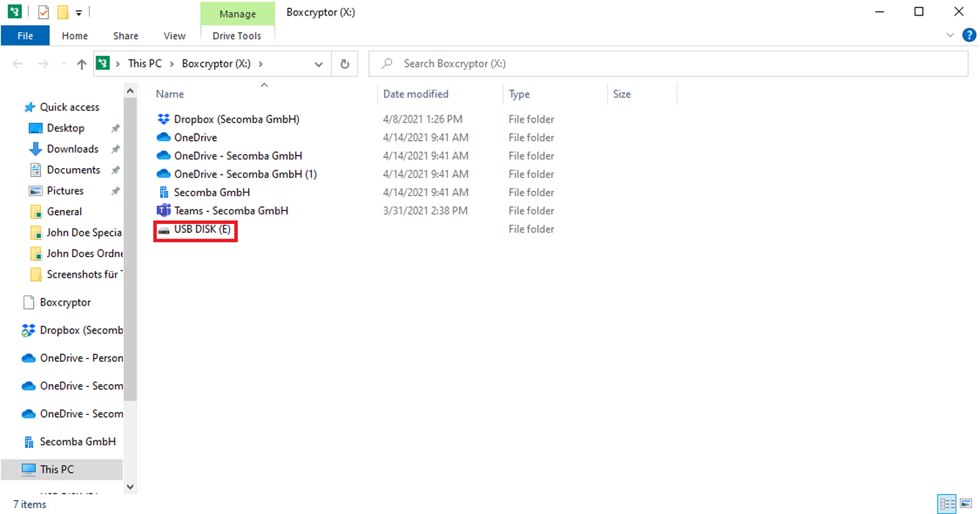Screen dimensions: 980x514
Task: Click the OneDrive cloud icon in file list
Action: 164,137
